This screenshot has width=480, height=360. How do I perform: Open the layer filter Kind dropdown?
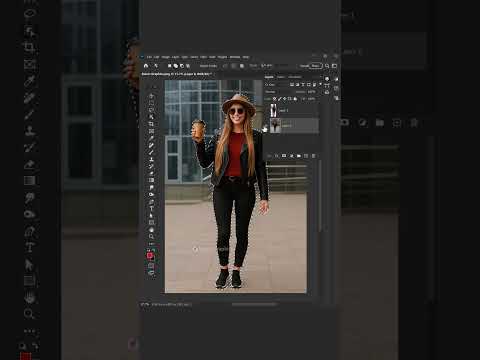click(275, 85)
